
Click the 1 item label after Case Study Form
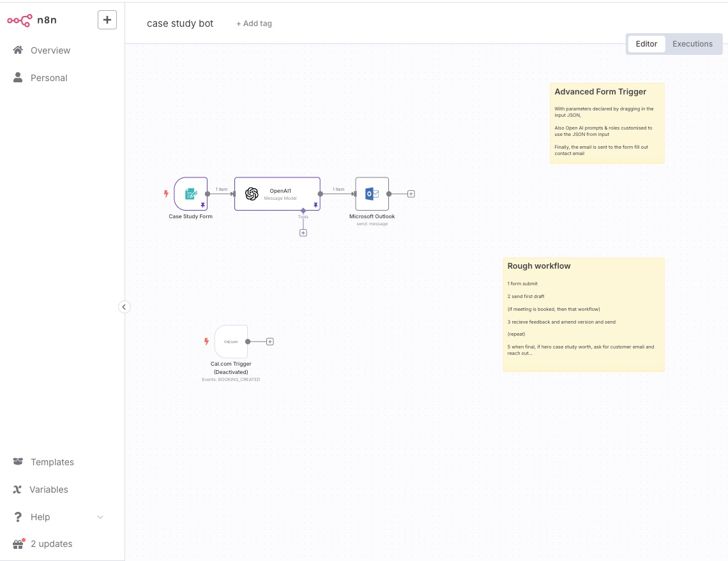coord(222,190)
